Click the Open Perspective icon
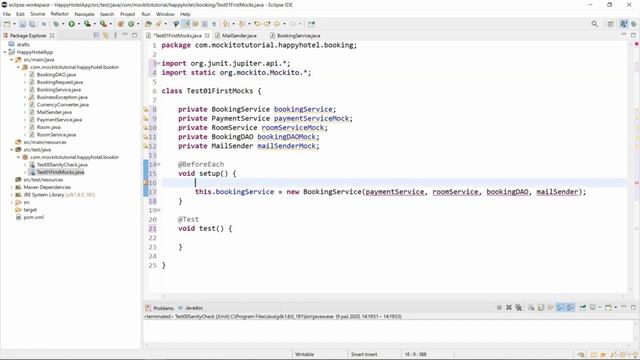This screenshot has width=640, height=360. click(611, 24)
